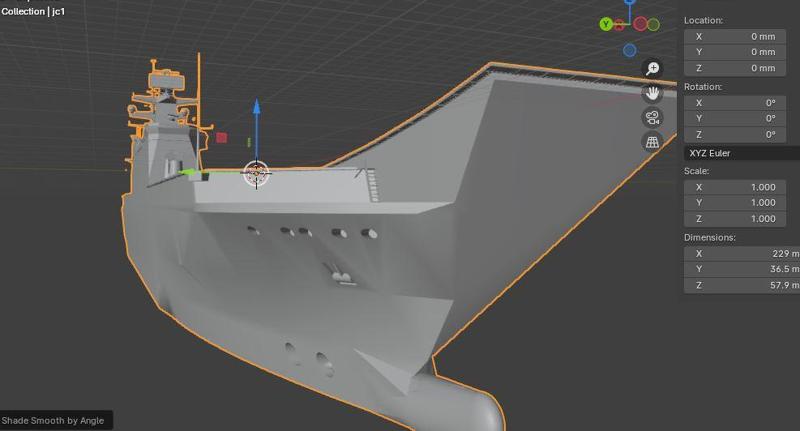Toggle camera view icon
The image size is (800, 431).
point(652,117)
